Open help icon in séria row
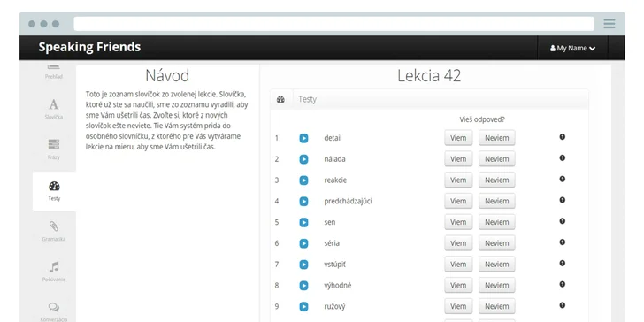The image size is (644, 322). [x=563, y=241]
